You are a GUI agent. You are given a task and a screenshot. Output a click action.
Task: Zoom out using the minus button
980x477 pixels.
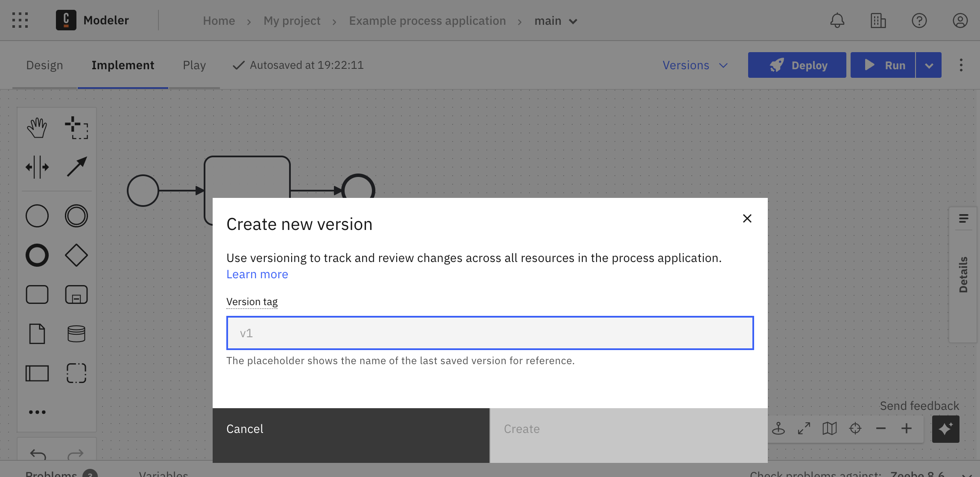pos(881,428)
